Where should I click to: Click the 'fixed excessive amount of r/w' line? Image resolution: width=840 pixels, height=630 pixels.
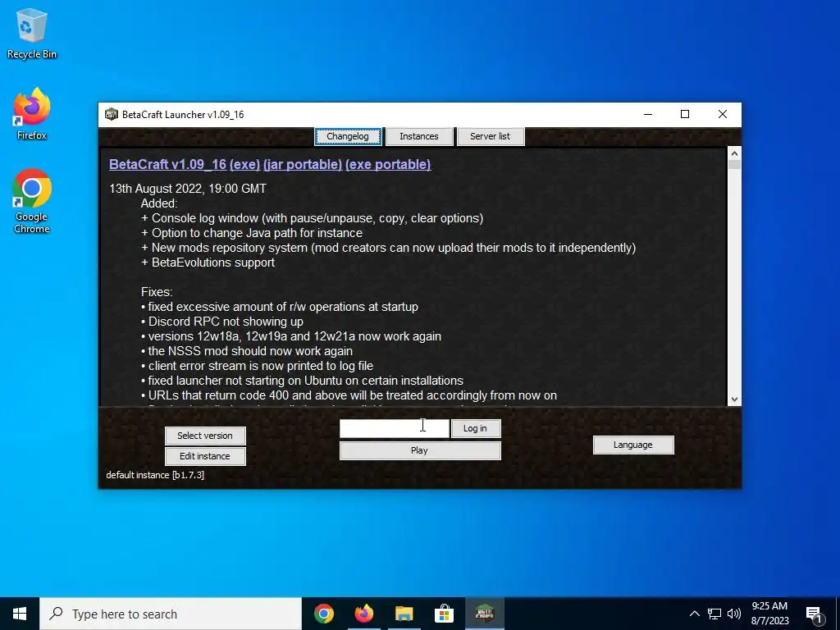tap(280, 307)
